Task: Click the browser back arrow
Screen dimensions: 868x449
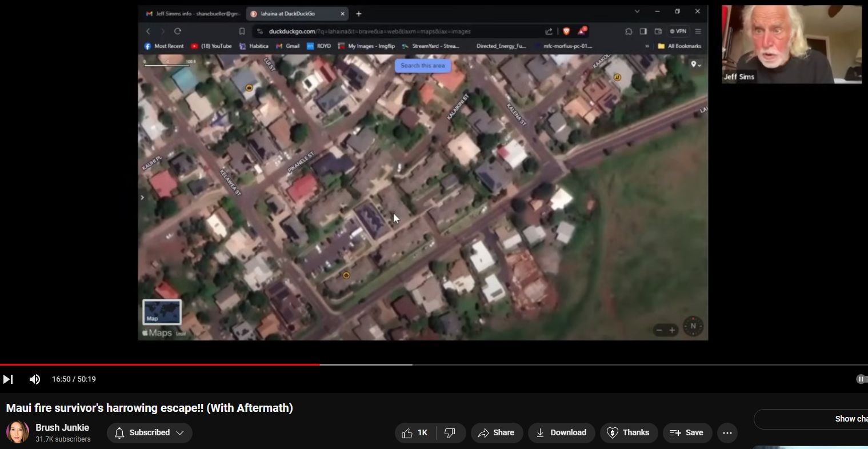Action: click(148, 31)
